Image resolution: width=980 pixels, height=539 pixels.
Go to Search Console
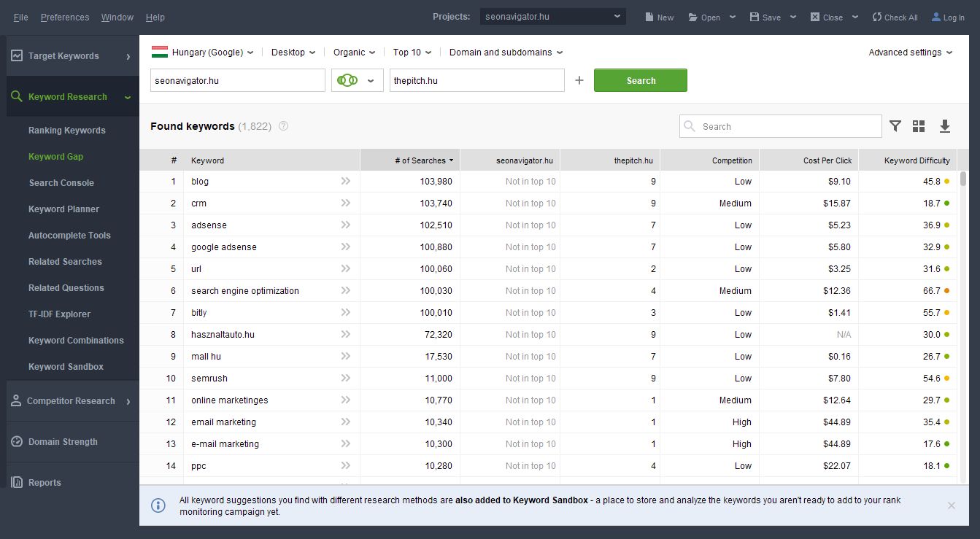[x=61, y=182]
